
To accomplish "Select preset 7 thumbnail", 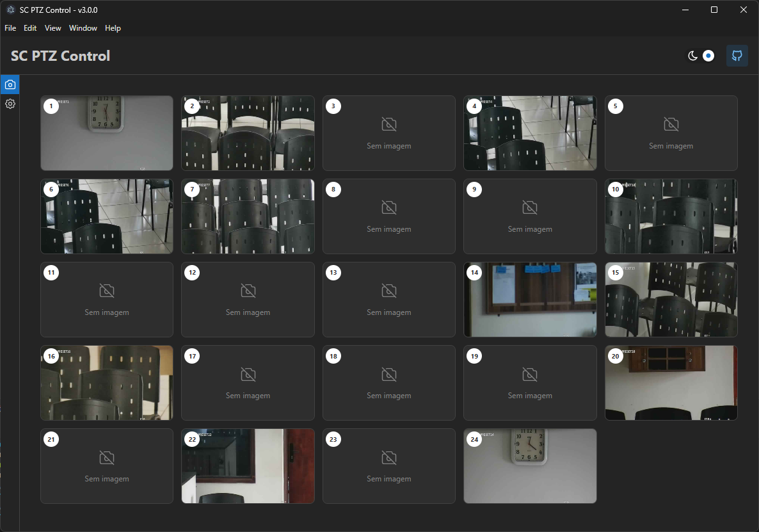I will [x=248, y=216].
